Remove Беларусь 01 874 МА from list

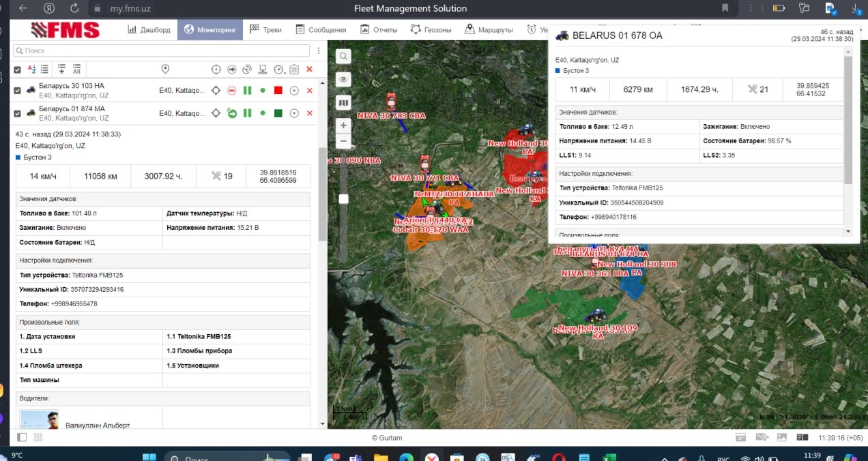pos(310,113)
